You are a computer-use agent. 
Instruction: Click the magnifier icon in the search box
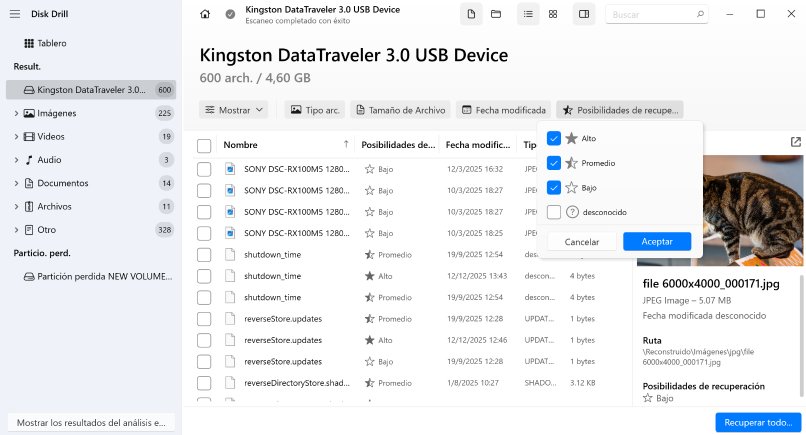[700, 14]
